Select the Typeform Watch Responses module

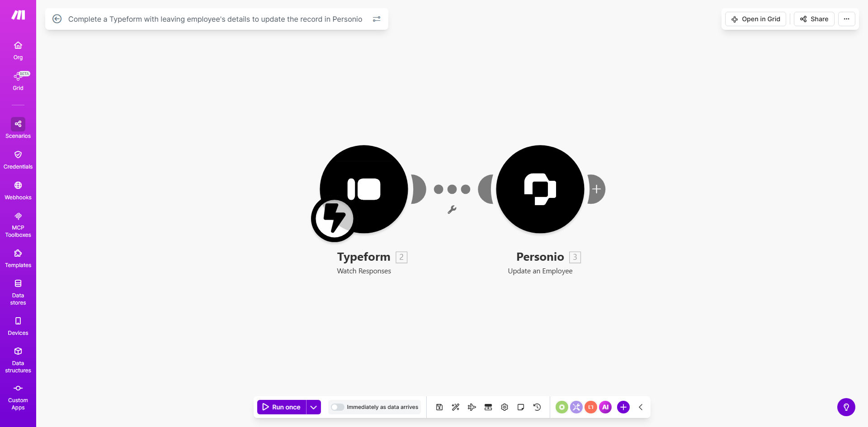click(364, 189)
